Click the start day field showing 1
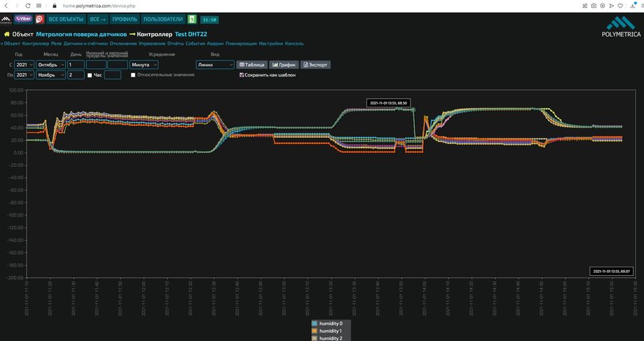Viewport: 644px width, 341px height. coord(76,65)
